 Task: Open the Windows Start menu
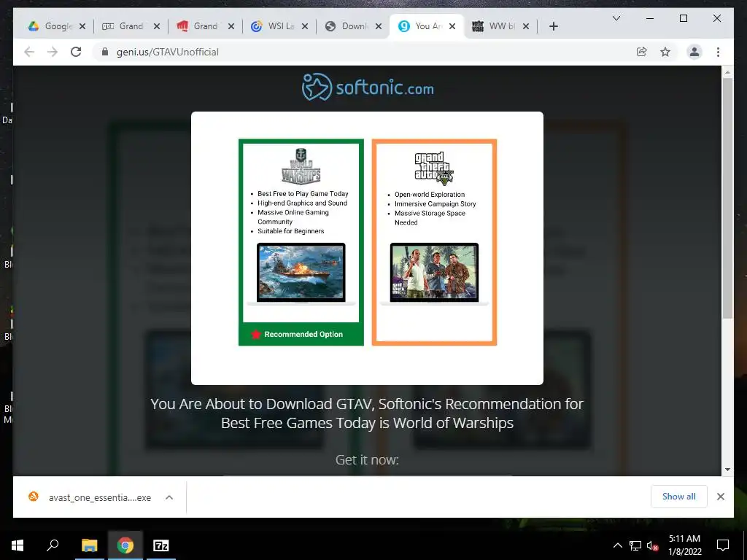coord(18,545)
